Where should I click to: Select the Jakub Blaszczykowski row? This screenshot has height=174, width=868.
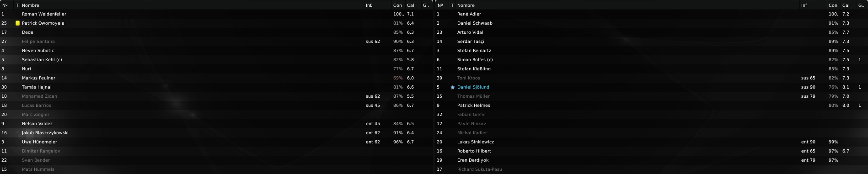click(217, 133)
